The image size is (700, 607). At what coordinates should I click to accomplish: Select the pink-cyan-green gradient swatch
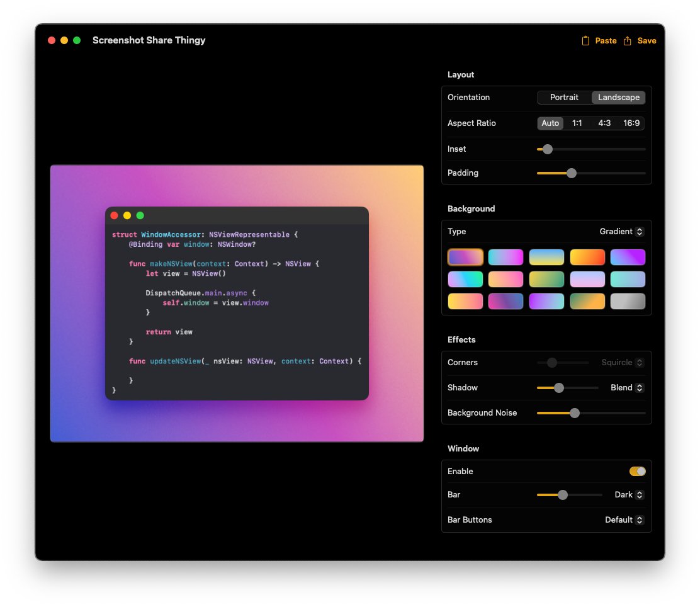pos(465,279)
